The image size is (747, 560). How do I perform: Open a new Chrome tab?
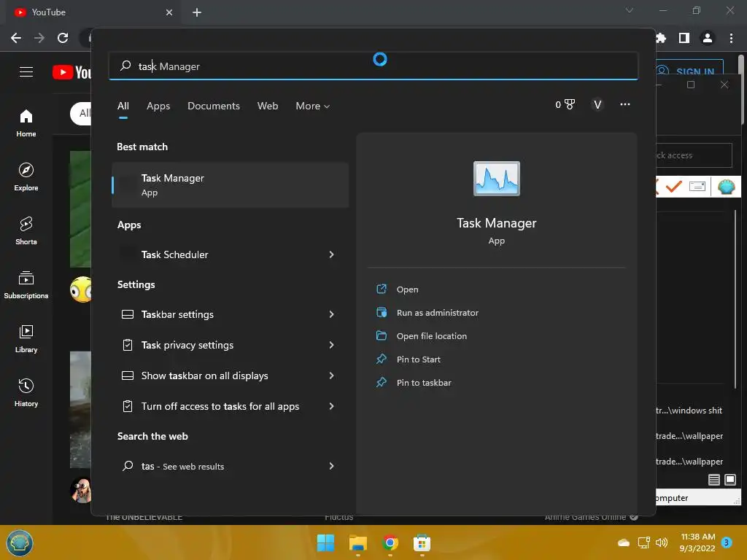click(197, 12)
